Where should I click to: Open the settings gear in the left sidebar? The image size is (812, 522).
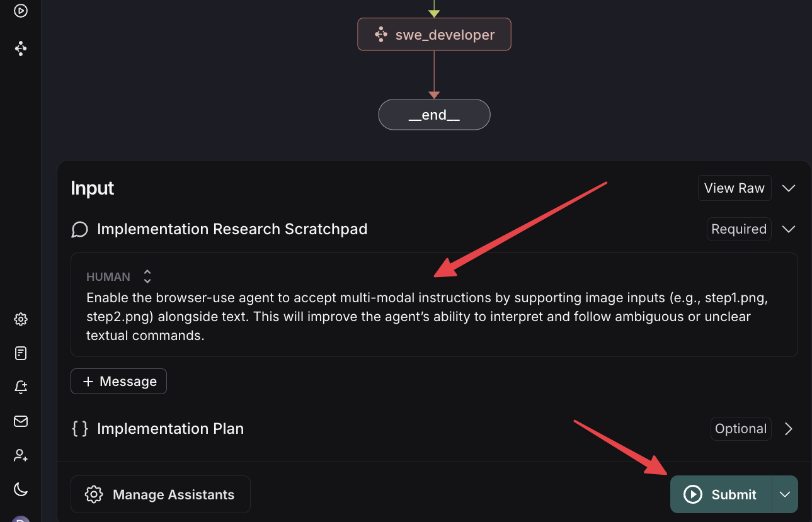click(21, 319)
